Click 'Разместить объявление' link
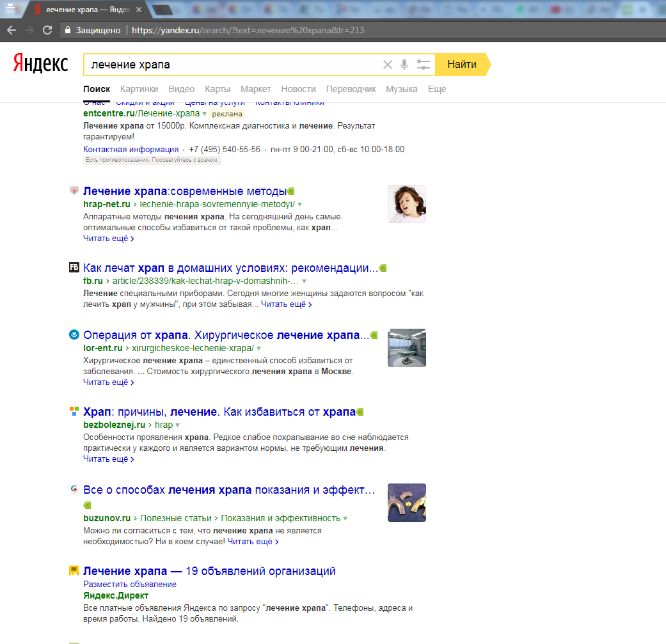 129,585
